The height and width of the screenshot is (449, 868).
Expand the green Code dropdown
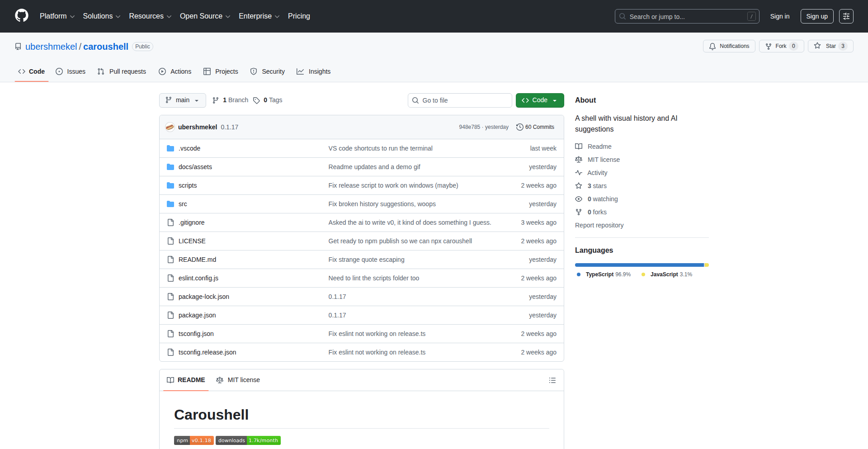(x=555, y=100)
